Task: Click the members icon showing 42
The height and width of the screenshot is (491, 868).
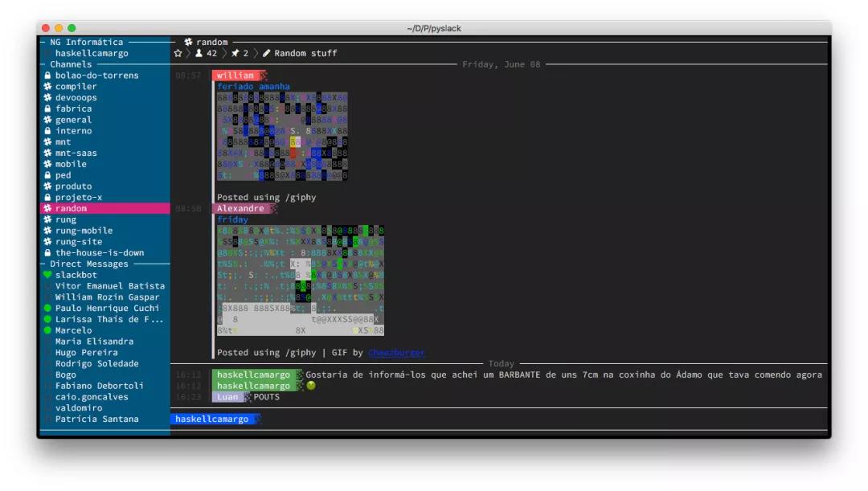Action: (199, 53)
